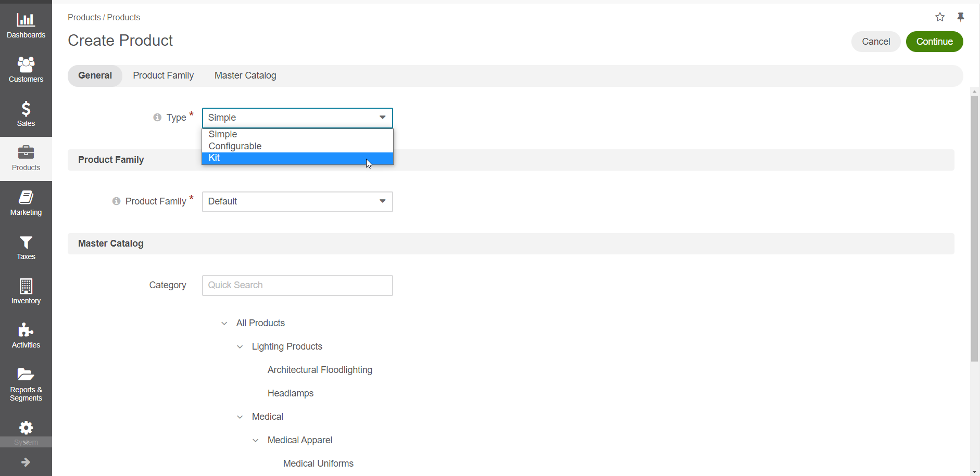This screenshot has width=980, height=476.
Task: Expand sidebar with bottom arrow icon
Action: click(26, 462)
